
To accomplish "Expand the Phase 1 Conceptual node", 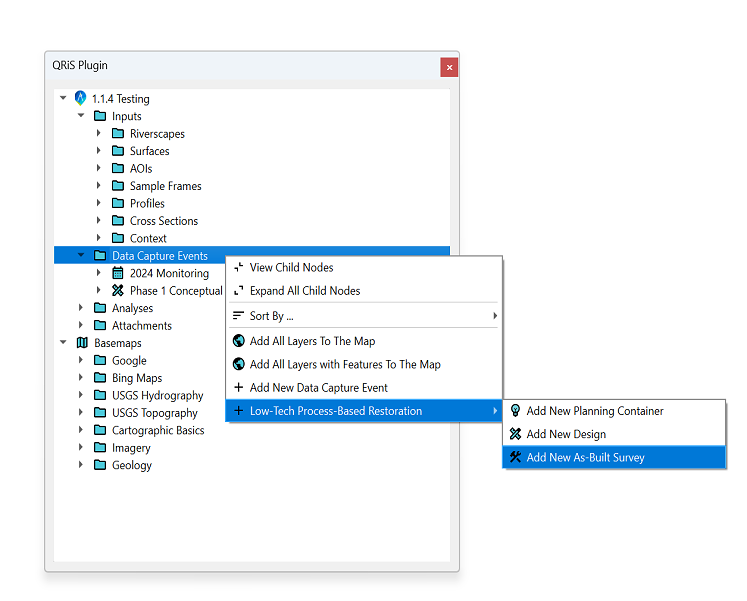I will click(x=99, y=290).
